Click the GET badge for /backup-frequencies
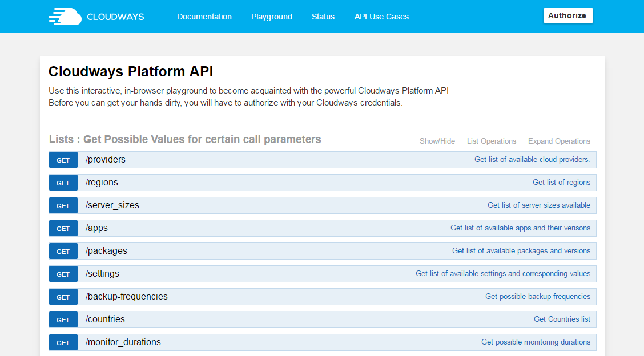The image size is (644, 356). pyautogui.click(x=63, y=297)
